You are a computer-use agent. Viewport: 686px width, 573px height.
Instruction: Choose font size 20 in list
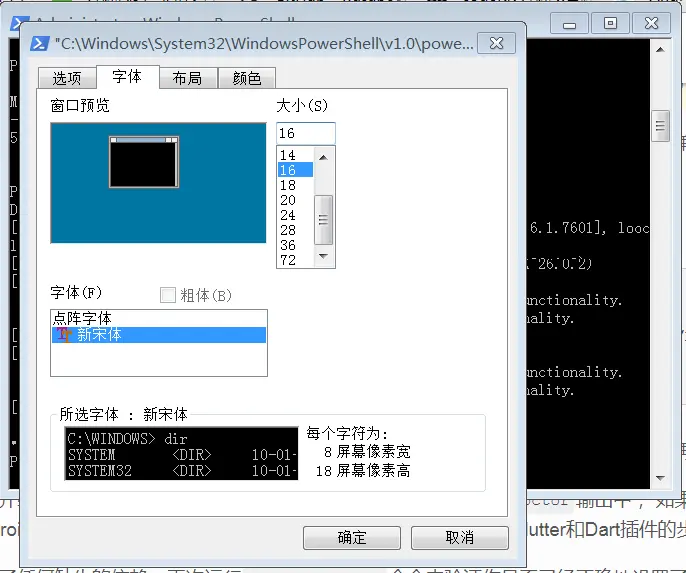click(x=295, y=199)
